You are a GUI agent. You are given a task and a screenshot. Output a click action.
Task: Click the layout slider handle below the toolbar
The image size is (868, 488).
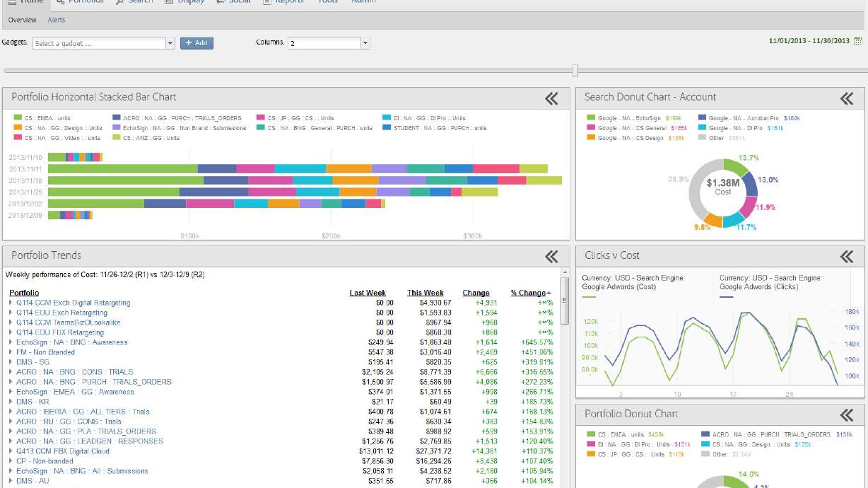pos(575,71)
